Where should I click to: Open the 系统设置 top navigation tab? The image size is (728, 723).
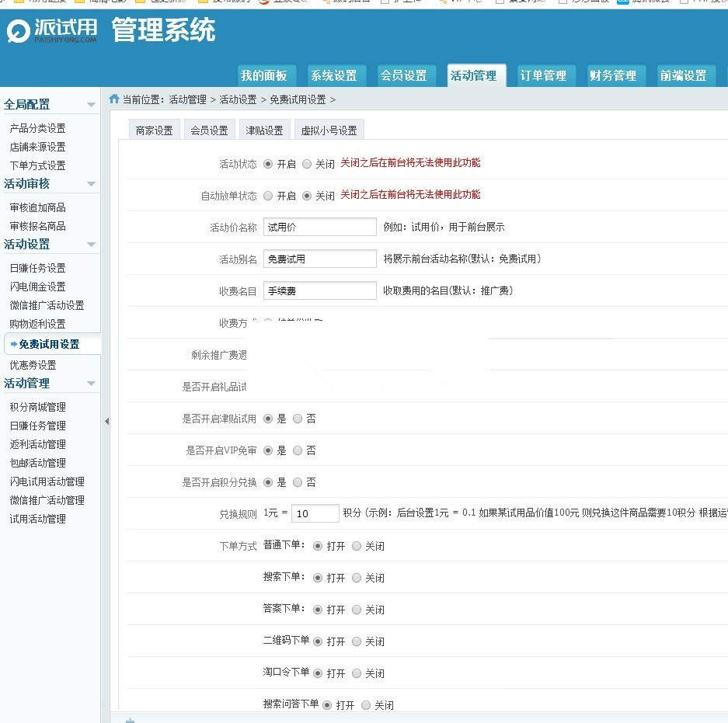pos(333,75)
